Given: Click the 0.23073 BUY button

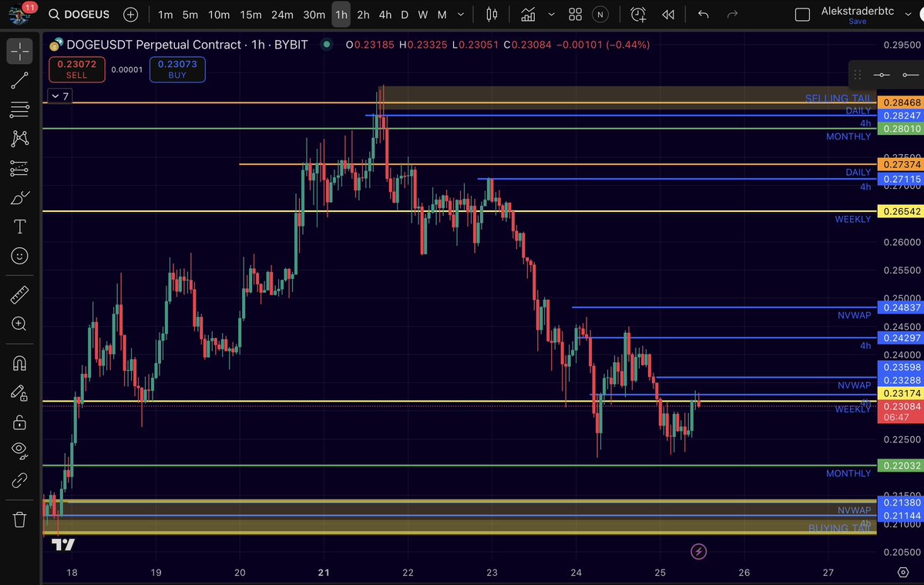Looking at the screenshot, I should [177, 69].
